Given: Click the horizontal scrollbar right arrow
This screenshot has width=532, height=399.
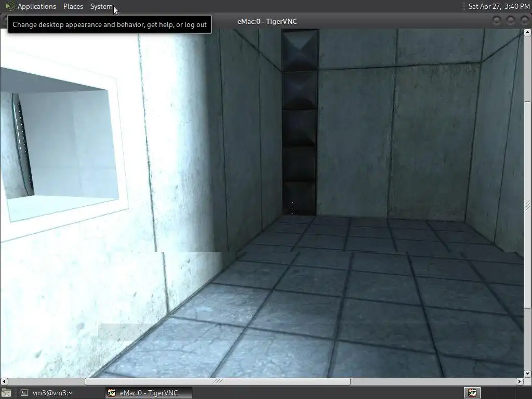Looking at the screenshot, I should coord(519,381).
